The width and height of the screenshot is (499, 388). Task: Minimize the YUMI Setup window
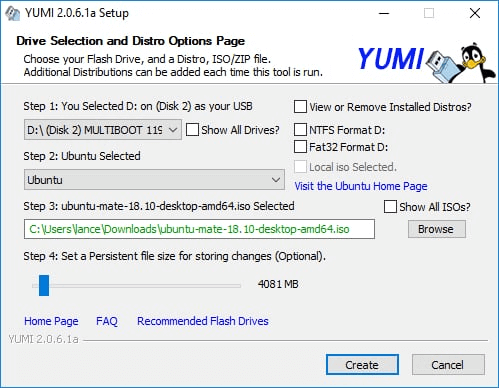point(384,13)
